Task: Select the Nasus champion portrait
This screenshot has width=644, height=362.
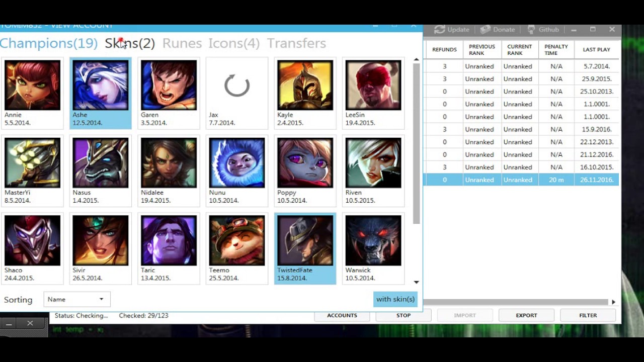Action: point(101,162)
